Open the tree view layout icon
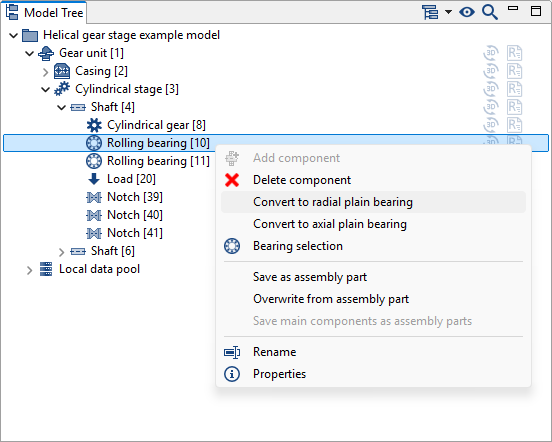The width and height of the screenshot is (552, 442). coord(430,12)
